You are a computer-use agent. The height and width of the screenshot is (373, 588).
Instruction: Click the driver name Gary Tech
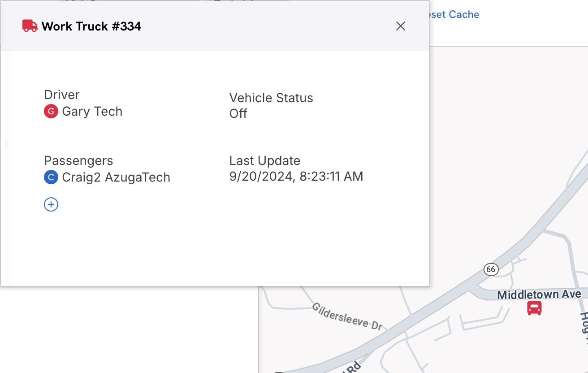tap(92, 111)
